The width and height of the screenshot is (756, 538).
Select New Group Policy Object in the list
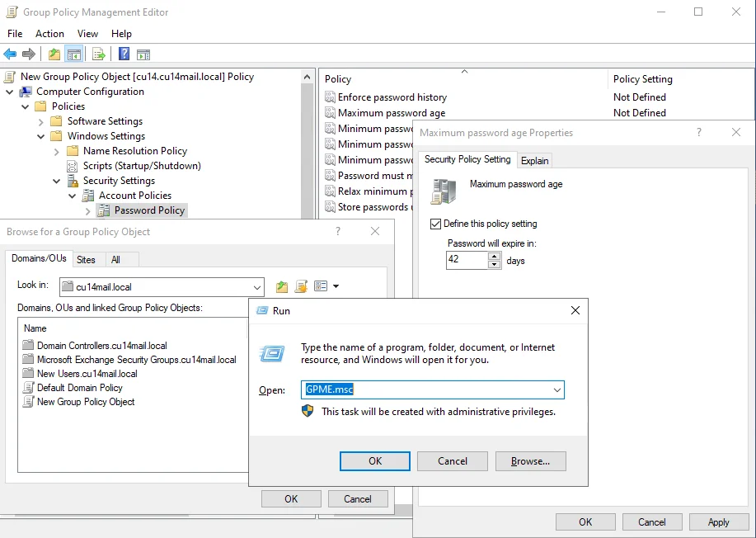coord(86,402)
